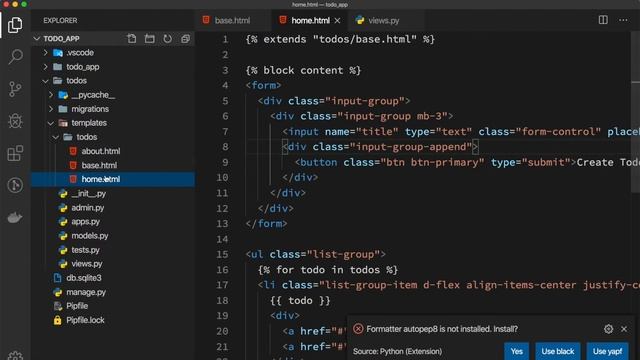Switch to the base.html tab
Viewport: 640px width, 360px height.
(x=232, y=20)
